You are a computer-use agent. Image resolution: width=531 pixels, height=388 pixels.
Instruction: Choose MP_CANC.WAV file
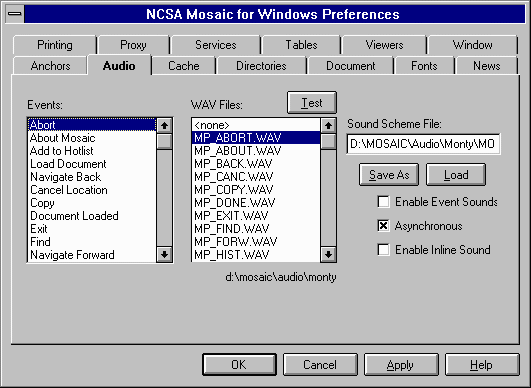click(x=256, y=177)
